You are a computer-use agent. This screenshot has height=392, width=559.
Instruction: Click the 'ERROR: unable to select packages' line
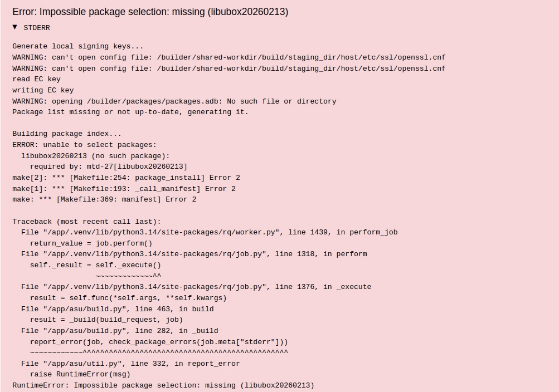84,145
